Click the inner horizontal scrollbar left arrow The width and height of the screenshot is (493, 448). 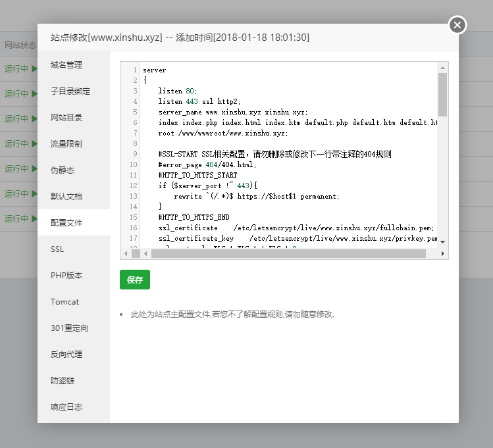[x=145, y=253]
